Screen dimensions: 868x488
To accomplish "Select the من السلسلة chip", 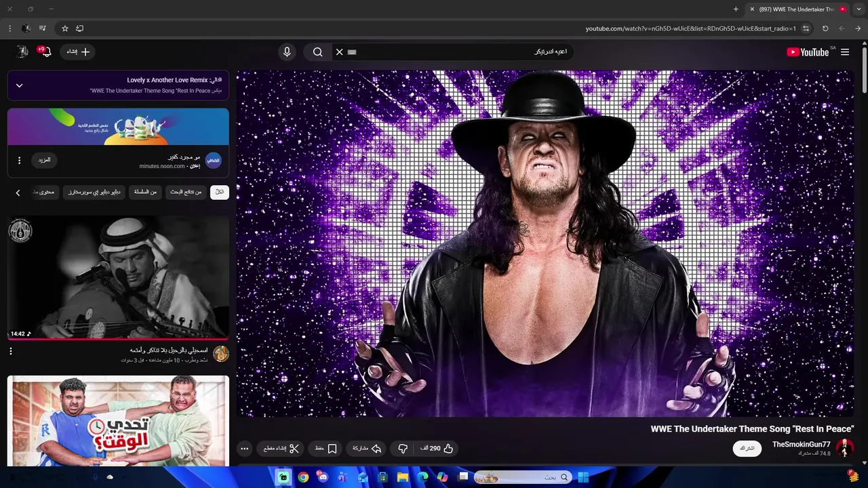I will point(145,192).
